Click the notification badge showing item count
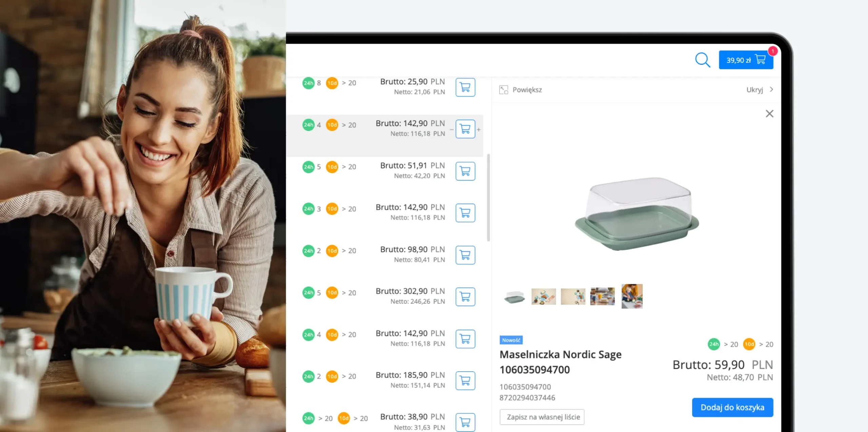Screen dimensions: 868x432 (772, 50)
